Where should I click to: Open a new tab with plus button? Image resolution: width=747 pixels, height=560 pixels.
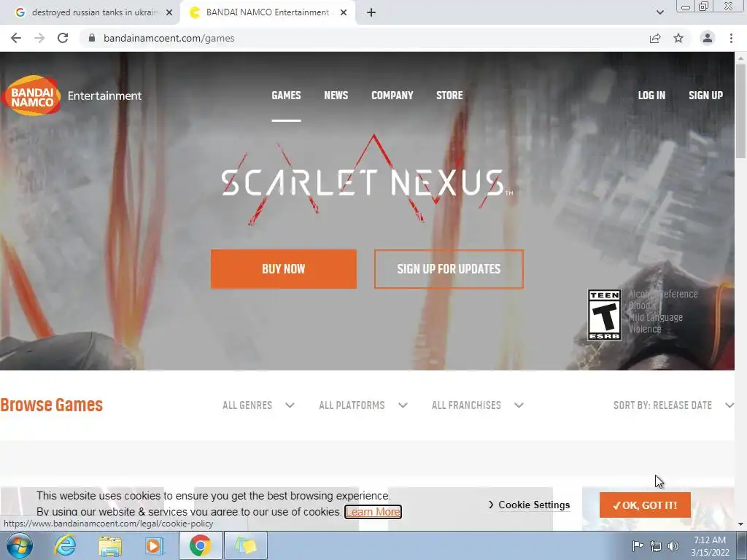click(371, 12)
